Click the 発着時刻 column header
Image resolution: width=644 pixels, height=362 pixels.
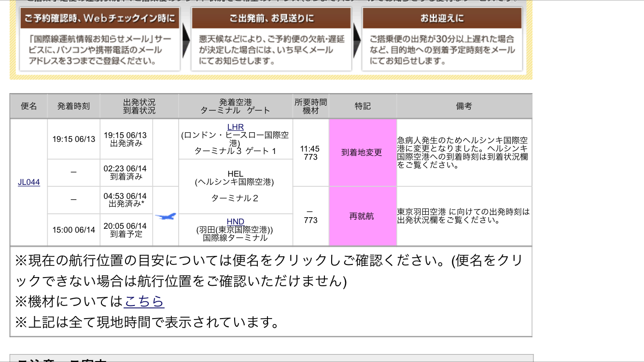[x=74, y=106]
